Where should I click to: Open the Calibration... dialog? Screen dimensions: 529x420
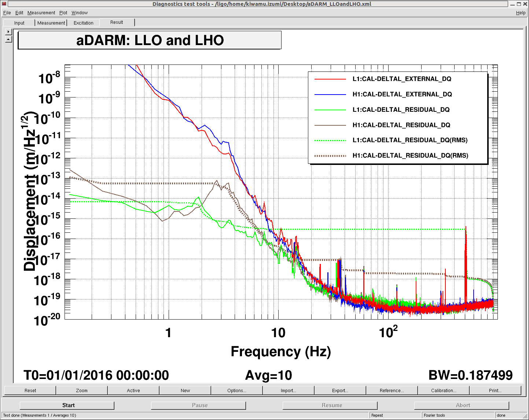(x=444, y=390)
